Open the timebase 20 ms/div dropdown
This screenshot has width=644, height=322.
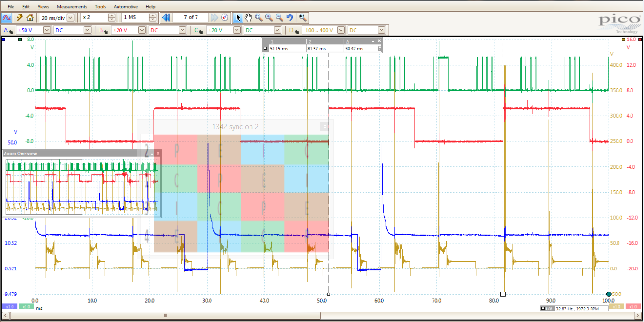(71, 18)
